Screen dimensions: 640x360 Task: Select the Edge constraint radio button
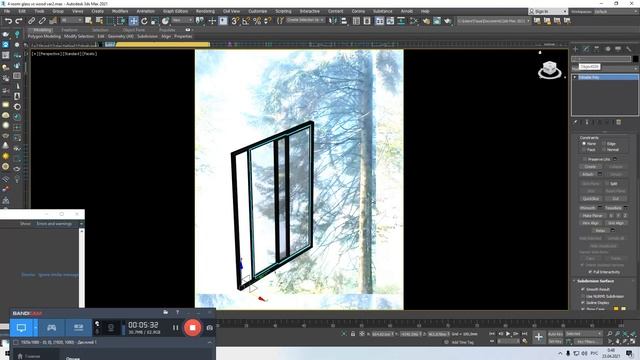604,144
